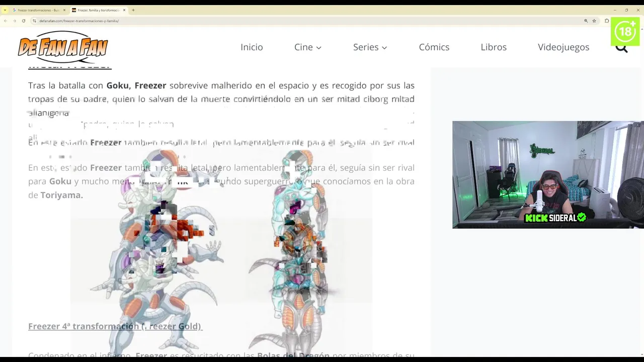Screen dimensions: 644x362
Task: Open the Cómics section
Action: (434, 47)
